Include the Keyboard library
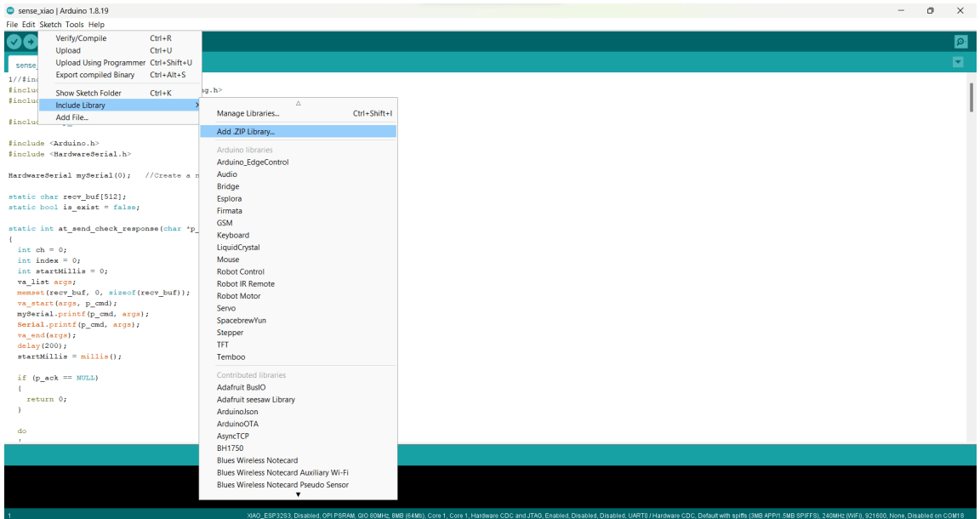 tap(298, 235)
